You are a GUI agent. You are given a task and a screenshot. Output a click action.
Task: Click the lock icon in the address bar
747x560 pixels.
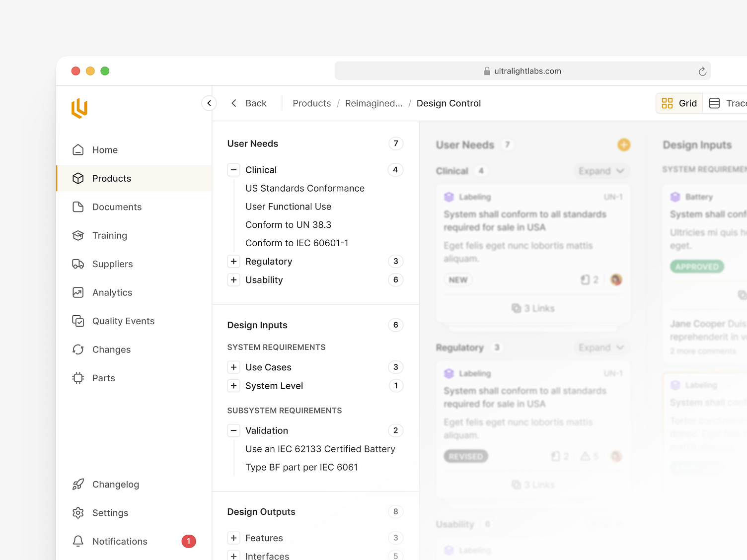[487, 71]
